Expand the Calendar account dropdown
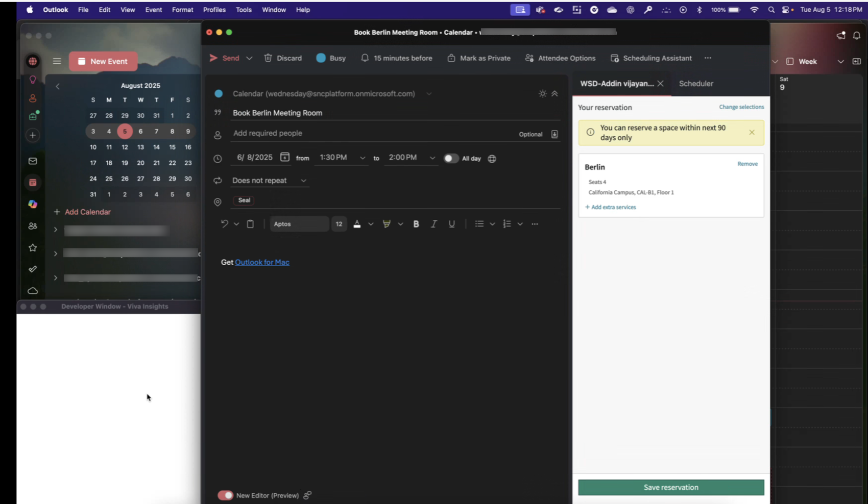Image resolution: width=868 pixels, height=504 pixels. click(429, 94)
